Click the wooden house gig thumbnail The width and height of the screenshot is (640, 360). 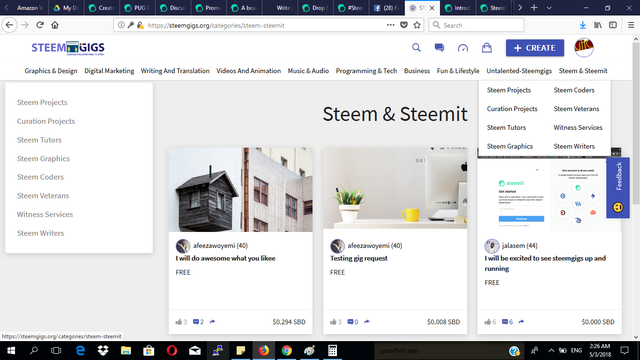click(240, 189)
